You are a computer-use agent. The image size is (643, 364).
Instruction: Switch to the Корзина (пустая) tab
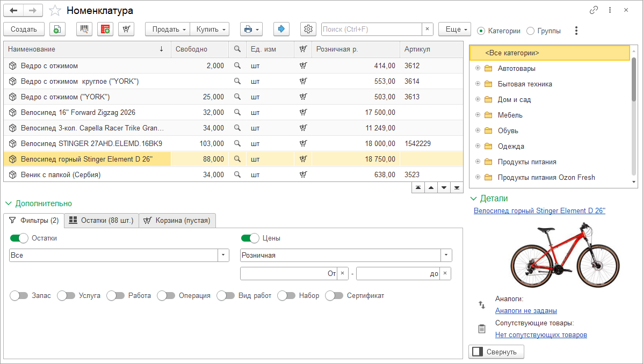[178, 220]
